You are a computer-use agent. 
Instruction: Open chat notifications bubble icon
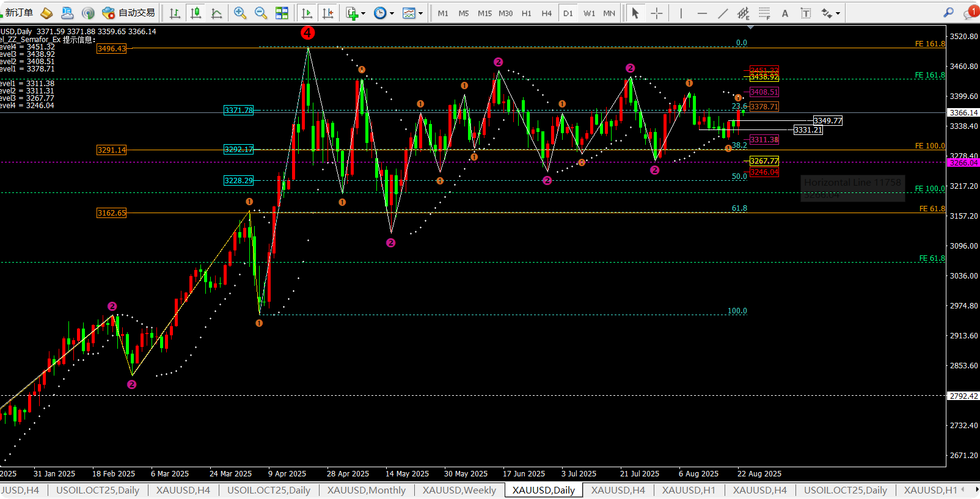point(970,13)
